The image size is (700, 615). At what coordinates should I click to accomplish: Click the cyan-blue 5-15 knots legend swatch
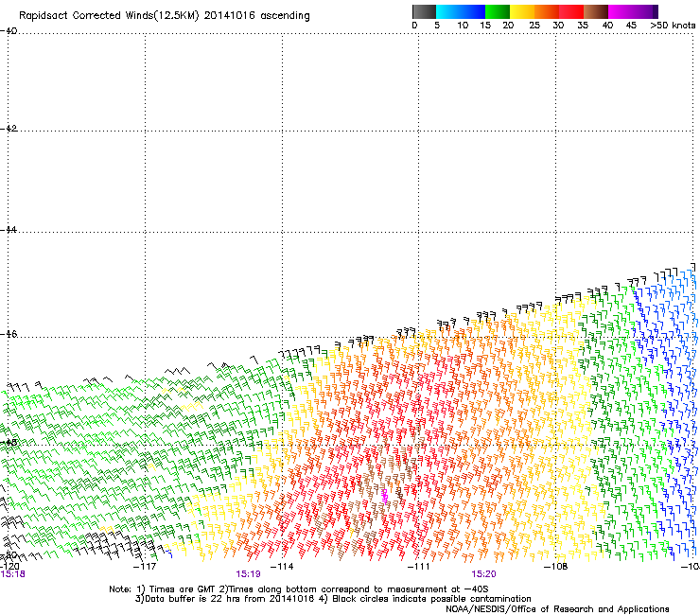pos(461,11)
